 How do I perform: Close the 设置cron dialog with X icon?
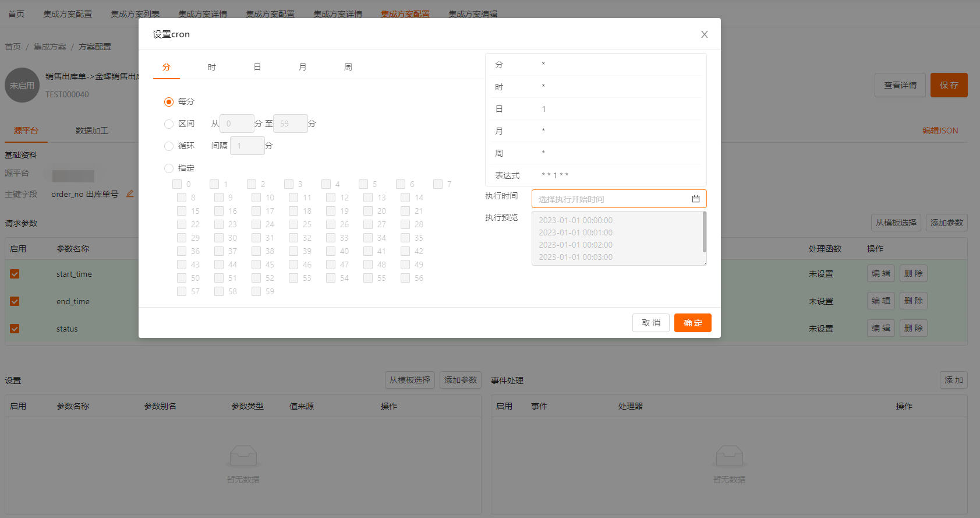pos(704,34)
